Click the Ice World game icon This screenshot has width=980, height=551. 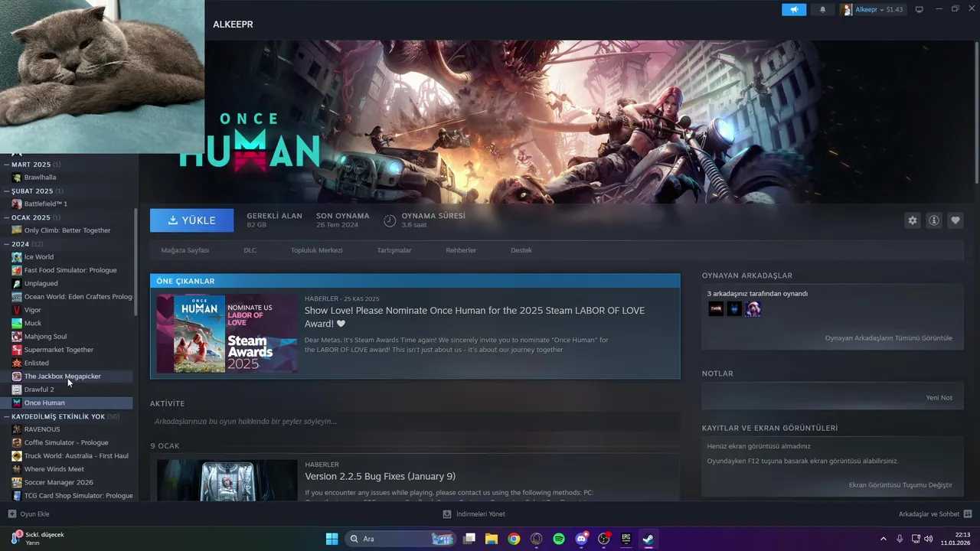[x=17, y=257]
